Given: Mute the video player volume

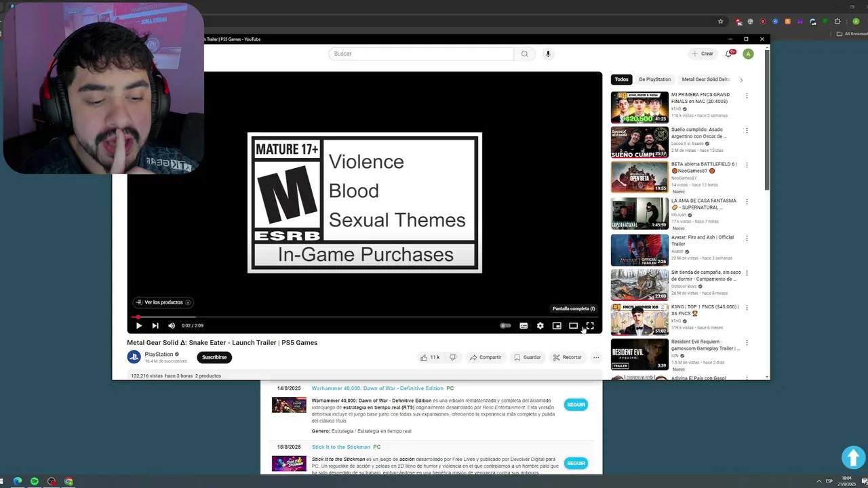Looking at the screenshot, I should [x=172, y=326].
